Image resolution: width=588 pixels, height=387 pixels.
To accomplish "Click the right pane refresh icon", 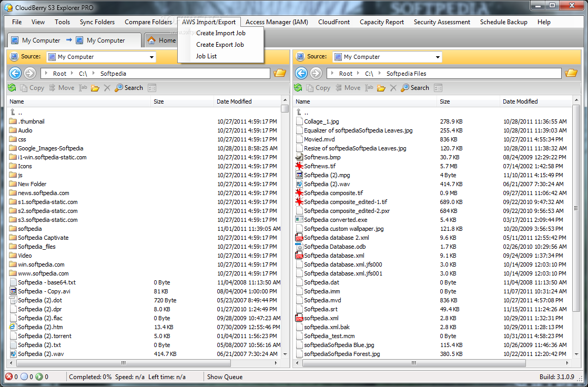I will click(x=298, y=88).
